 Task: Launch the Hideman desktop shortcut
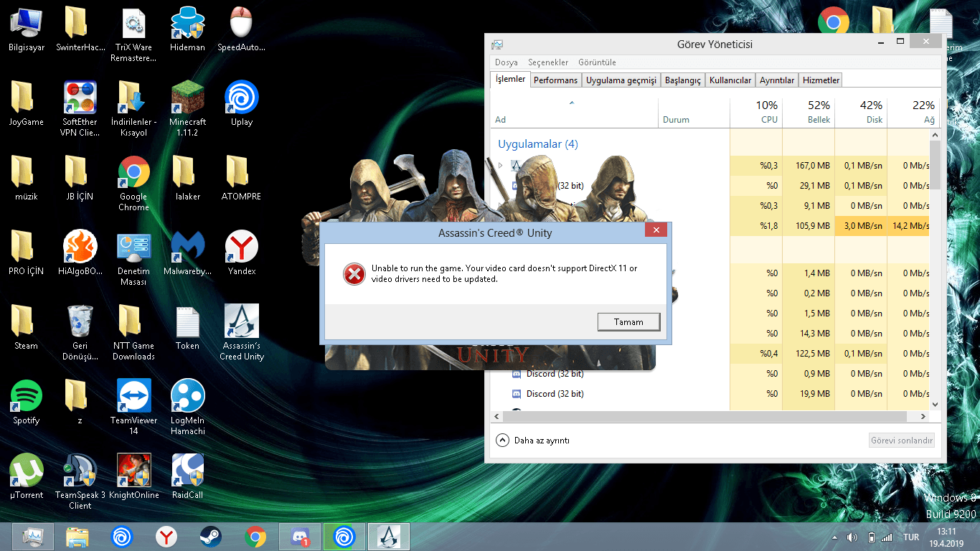click(x=187, y=29)
